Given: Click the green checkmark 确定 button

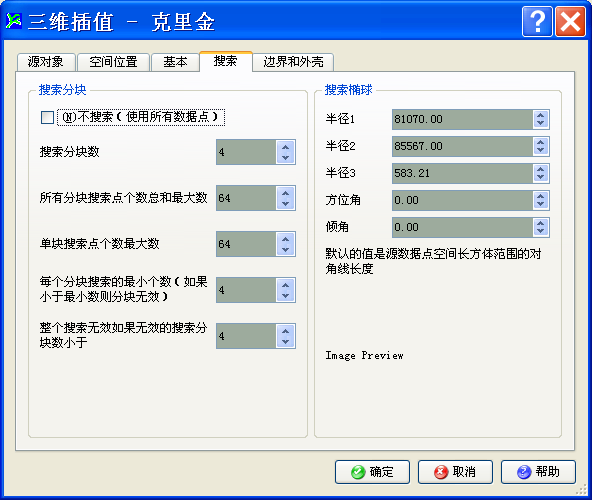Looking at the screenshot, I should point(372,472).
